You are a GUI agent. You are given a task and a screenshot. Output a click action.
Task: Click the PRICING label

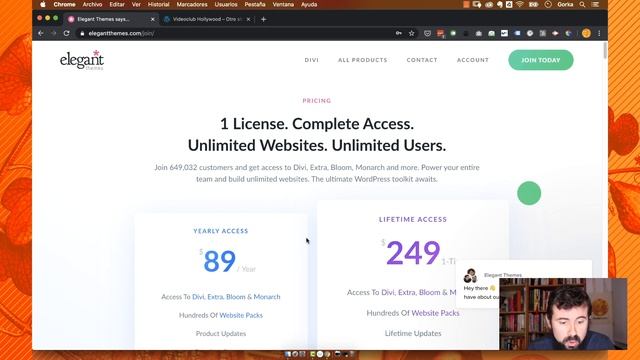[x=317, y=101]
